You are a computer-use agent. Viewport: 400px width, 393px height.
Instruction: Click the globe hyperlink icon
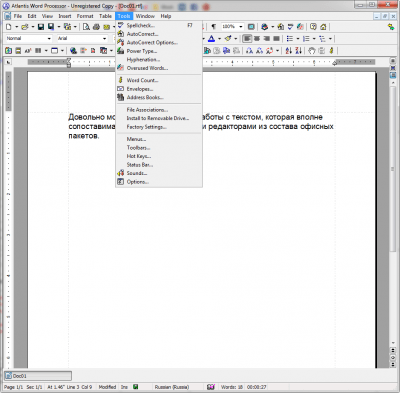pyautogui.click(x=73, y=51)
